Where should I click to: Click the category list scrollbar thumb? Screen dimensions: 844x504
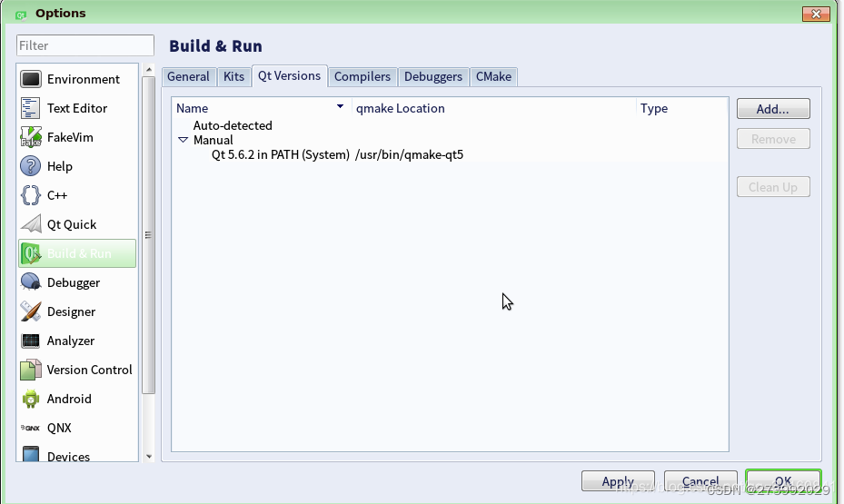coord(149,235)
